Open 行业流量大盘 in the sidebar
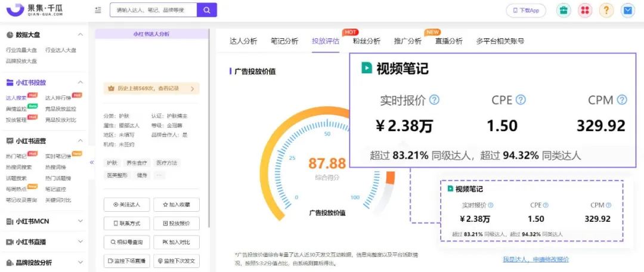 [x=21, y=50]
